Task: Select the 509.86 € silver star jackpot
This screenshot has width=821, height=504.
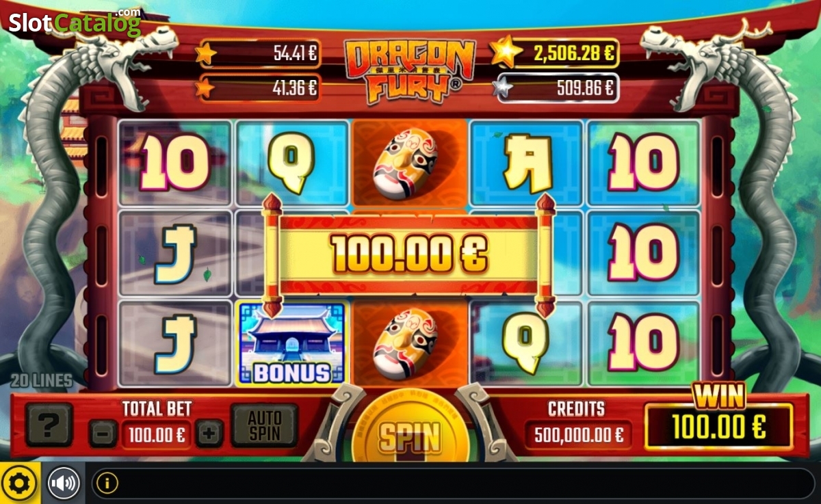Action: pyautogui.click(x=556, y=88)
